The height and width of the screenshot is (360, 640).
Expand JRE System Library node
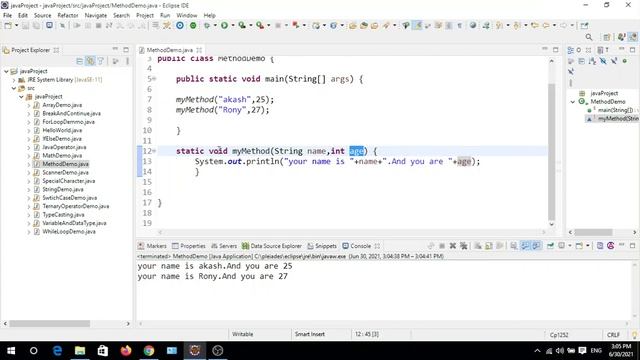pyautogui.click(x=14, y=80)
